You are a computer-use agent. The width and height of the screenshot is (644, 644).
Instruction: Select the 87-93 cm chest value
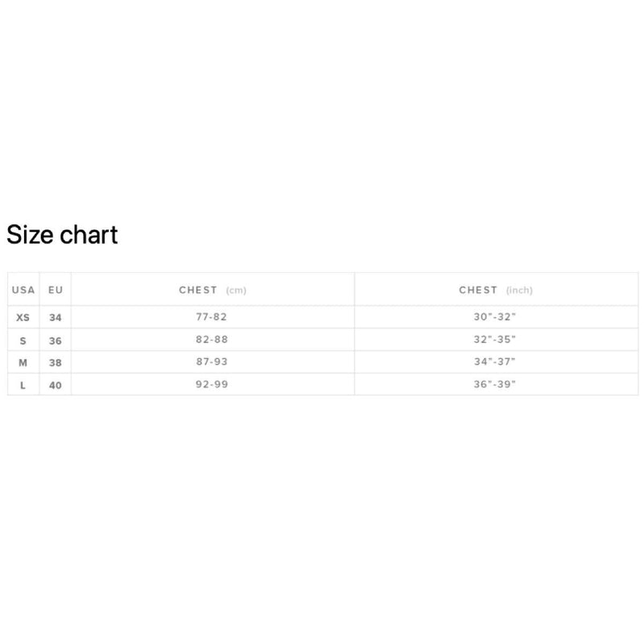(x=213, y=362)
